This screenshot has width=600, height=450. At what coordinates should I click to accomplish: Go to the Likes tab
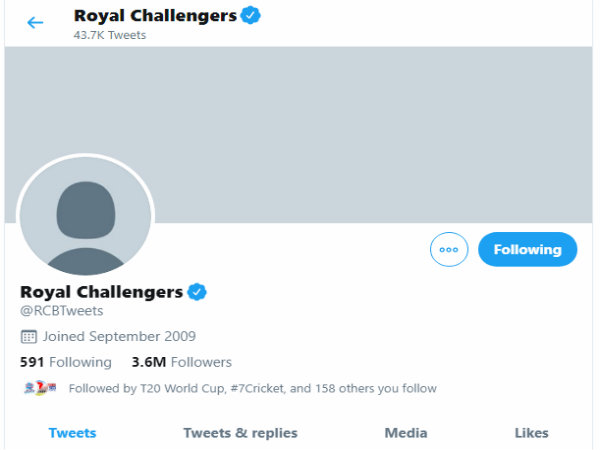coord(531,433)
